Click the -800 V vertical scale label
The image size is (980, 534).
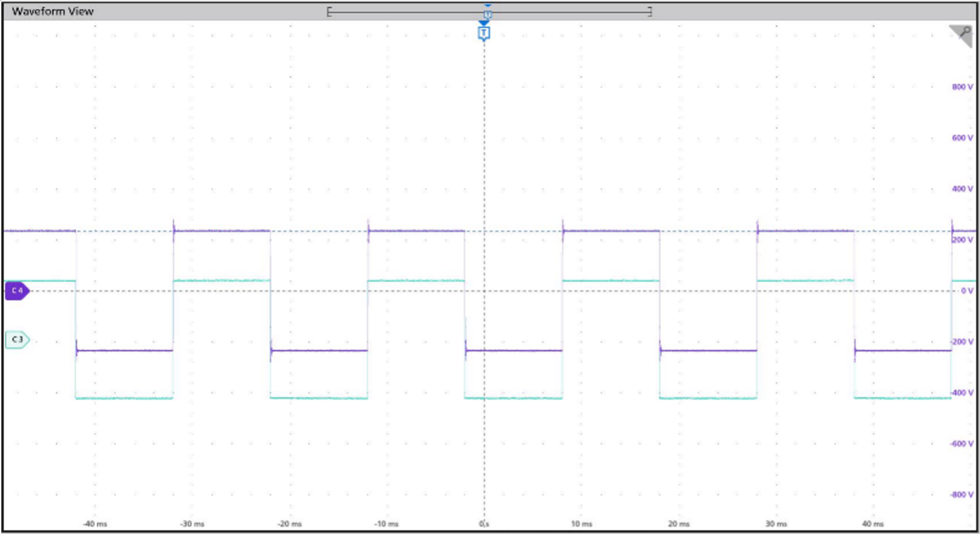(x=961, y=494)
